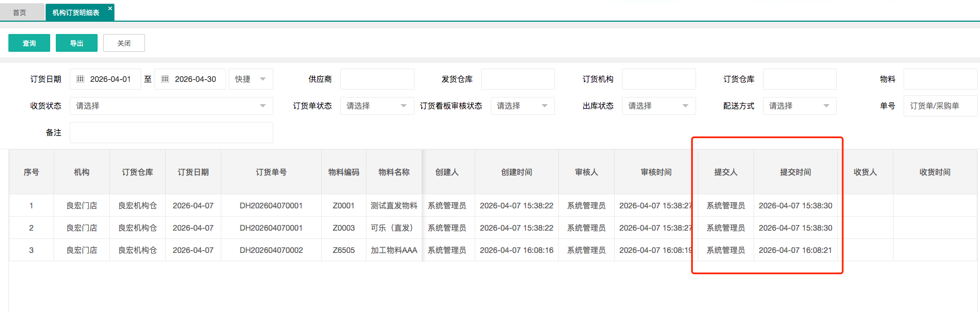Focus the 单号 订货单/采购单 field
The height and width of the screenshot is (312, 980).
[940, 106]
